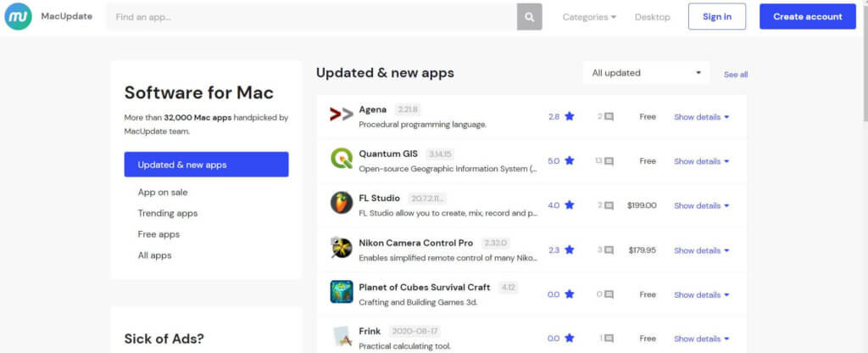868x353 pixels.
Task: Click the Sign in button
Action: (717, 17)
